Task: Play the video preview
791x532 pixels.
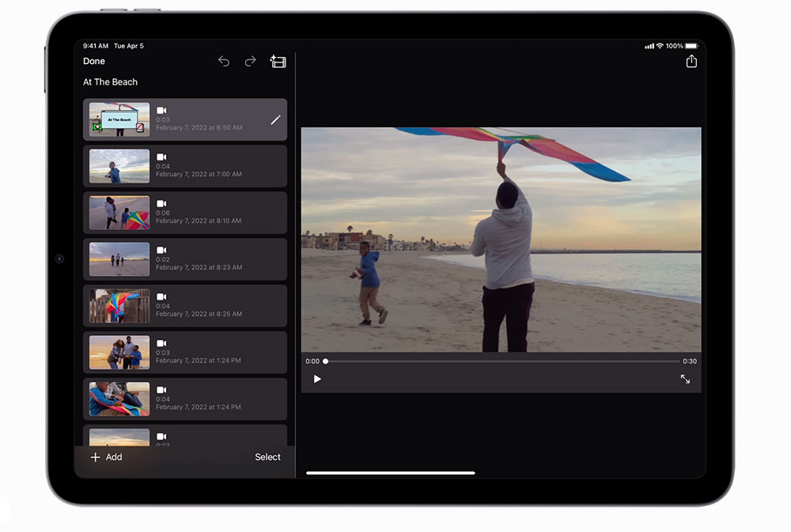Action: click(317, 379)
